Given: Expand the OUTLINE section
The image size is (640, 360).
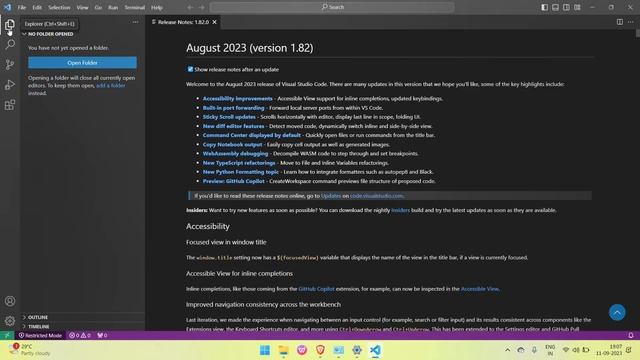Looking at the screenshot, I should [35, 317].
